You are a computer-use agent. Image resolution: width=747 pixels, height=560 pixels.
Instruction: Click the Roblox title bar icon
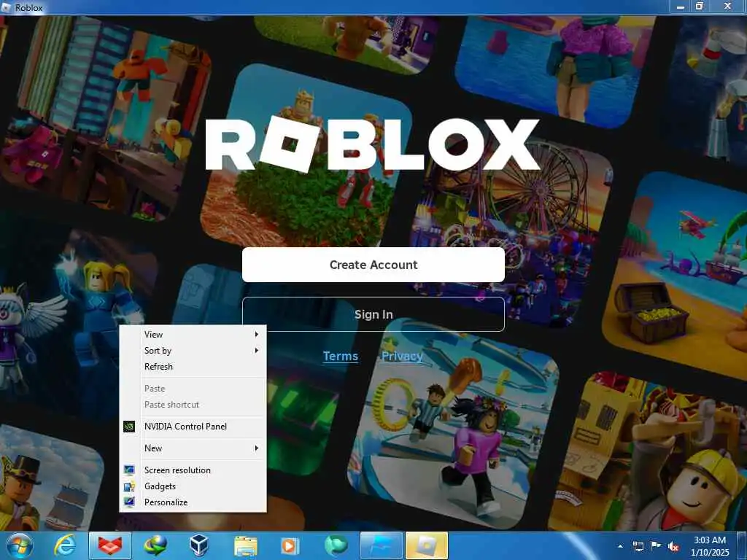click(6, 7)
